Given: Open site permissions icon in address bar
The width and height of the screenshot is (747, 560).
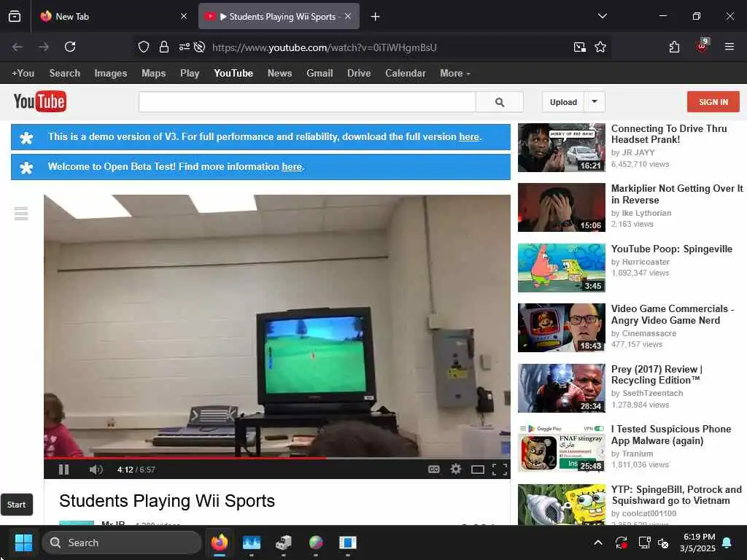Looking at the screenshot, I should point(184,47).
